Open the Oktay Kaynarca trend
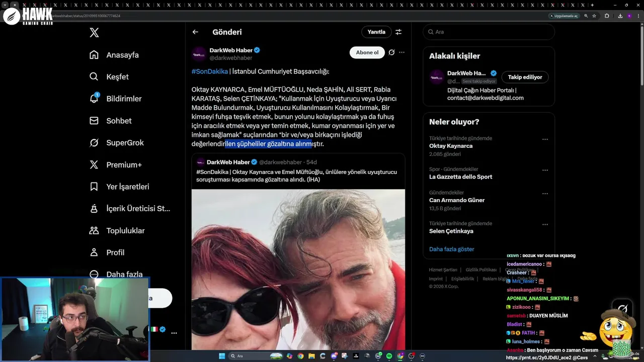Viewport: 644px width, 362px height. tap(451, 146)
